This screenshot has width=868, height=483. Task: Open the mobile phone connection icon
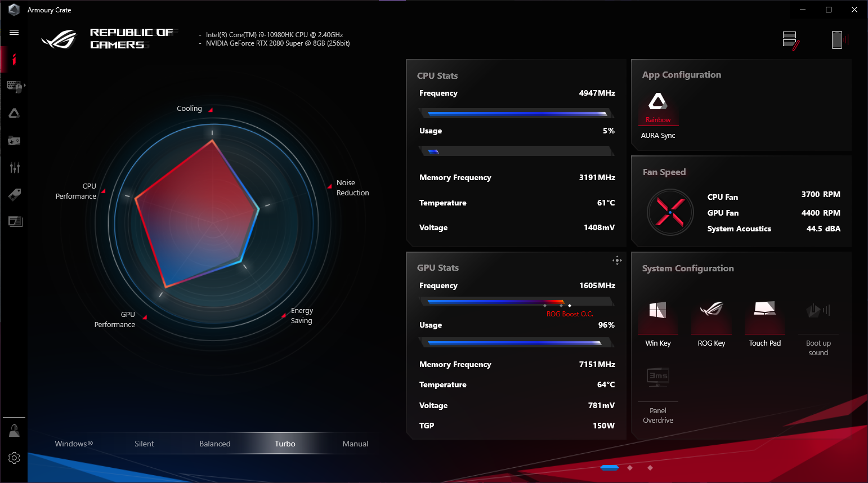coord(839,40)
